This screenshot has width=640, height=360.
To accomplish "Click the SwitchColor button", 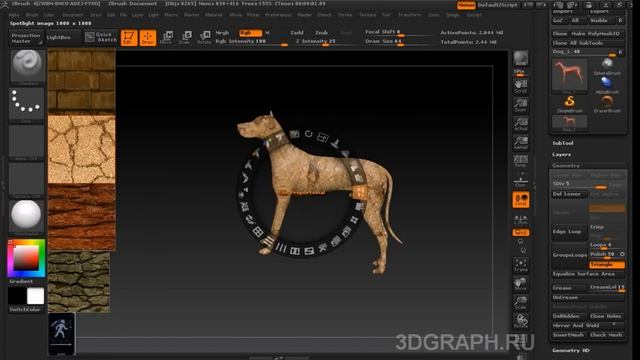I will 25,309.
